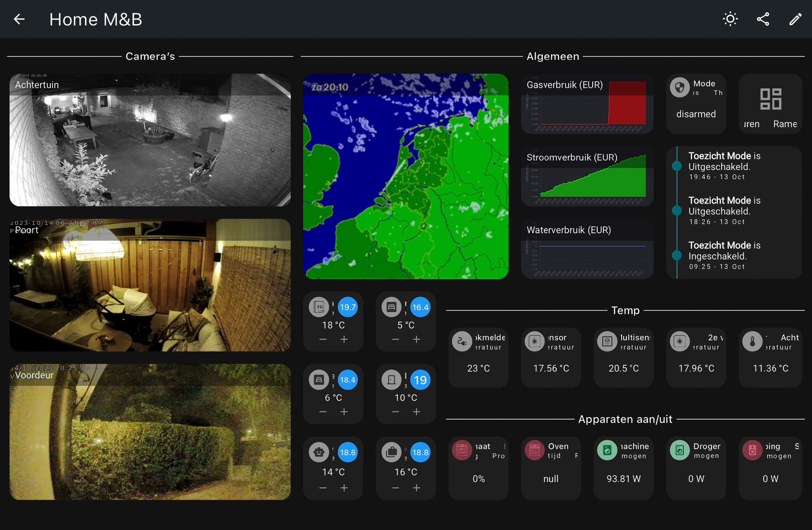
Task: Click the thermostat icon beside the 19.7 reading
Action: coord(319,307)
